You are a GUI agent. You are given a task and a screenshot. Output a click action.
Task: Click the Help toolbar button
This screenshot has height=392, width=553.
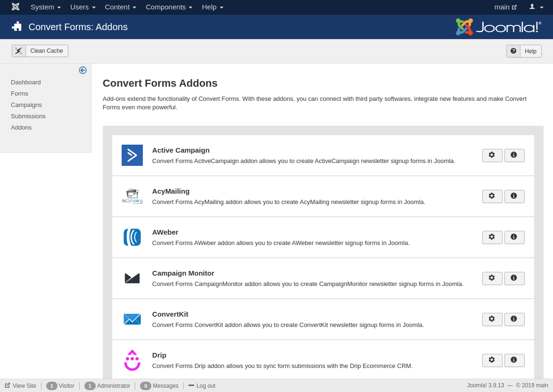pyautogui.click(x=524, y=51)
